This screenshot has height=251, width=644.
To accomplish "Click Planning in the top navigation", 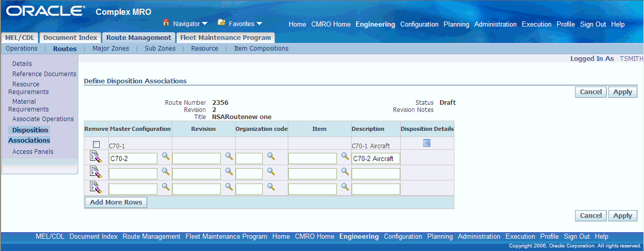I will [456, 24].
